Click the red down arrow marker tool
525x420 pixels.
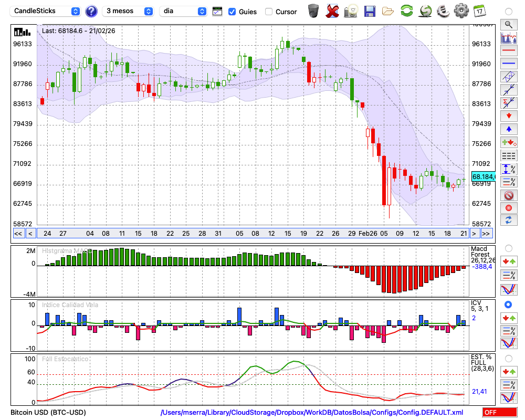coord(509,116)
